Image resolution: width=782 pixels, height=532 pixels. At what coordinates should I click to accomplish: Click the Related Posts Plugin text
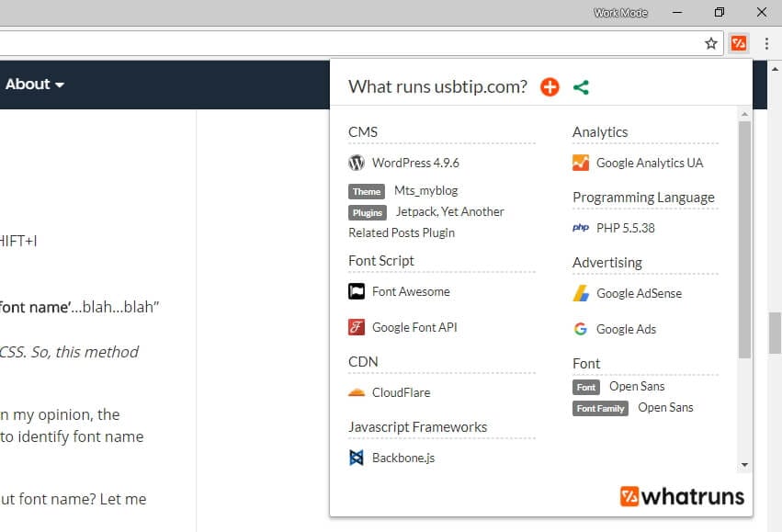[402, 232]
